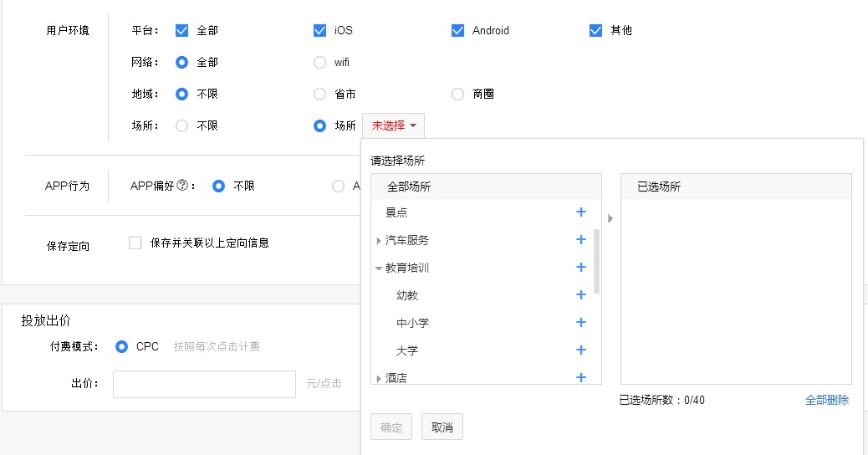Image resolution: width=868 pixels, height=455 pixels.
Task: Expand the 汽车服务 tree node
Action: [x=378, y=241]
